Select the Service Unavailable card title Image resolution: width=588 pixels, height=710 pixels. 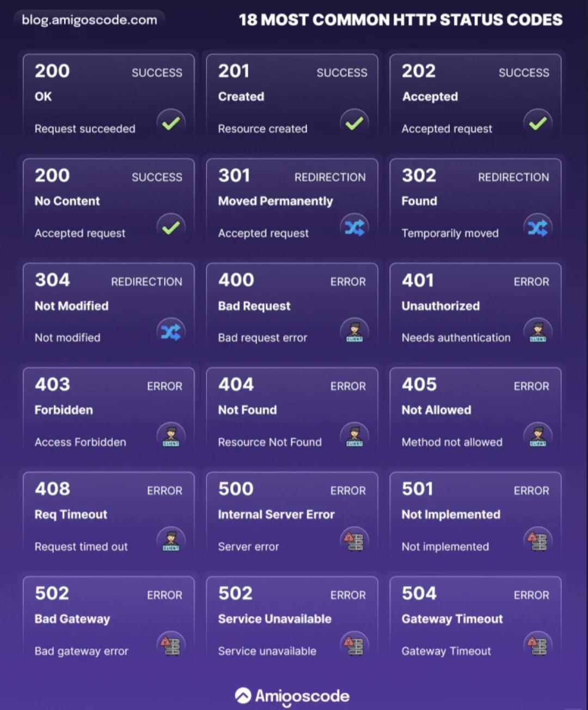[274, 619]
